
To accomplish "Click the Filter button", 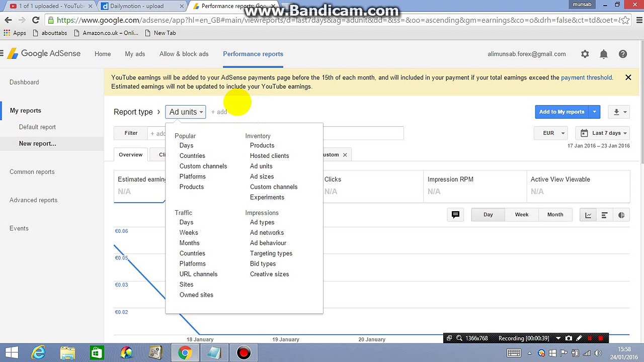I will click(x=131, y=133).
